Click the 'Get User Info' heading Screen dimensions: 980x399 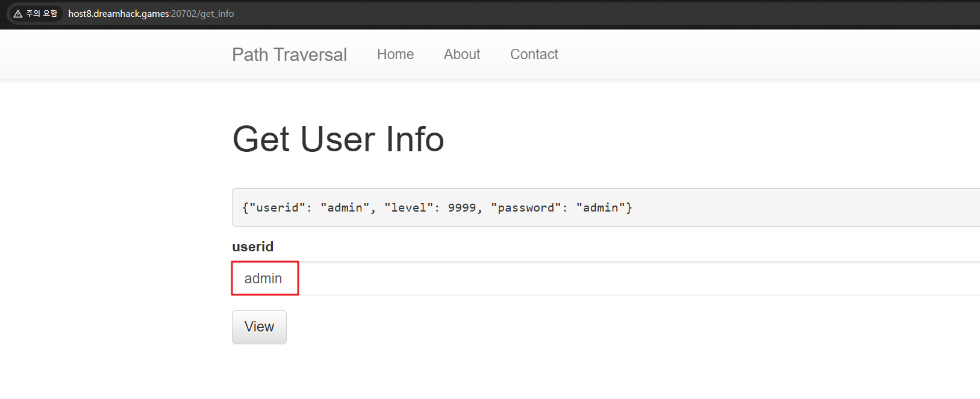[x=338, y=139]
